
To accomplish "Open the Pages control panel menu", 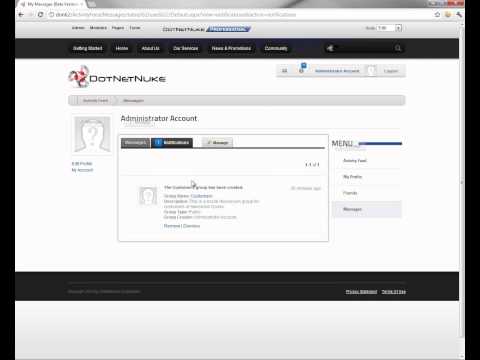I will coord(118,28).
